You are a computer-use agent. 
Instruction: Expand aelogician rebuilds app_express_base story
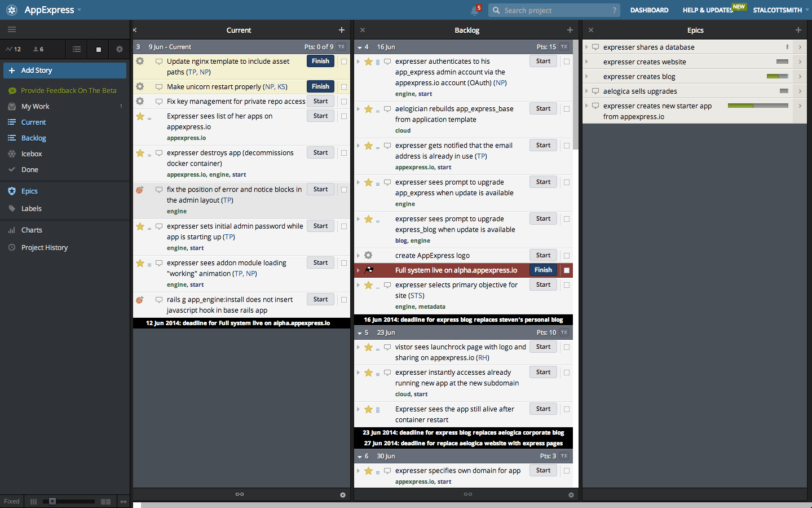coord(358,109)
